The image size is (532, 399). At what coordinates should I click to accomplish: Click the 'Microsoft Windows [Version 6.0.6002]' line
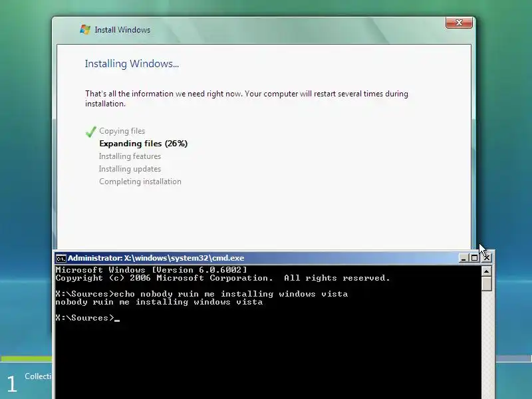click(x=152, y=270)
